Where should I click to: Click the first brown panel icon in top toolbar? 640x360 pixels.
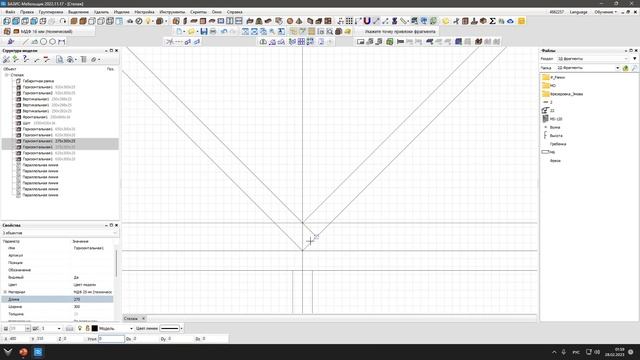click(74, 21)
